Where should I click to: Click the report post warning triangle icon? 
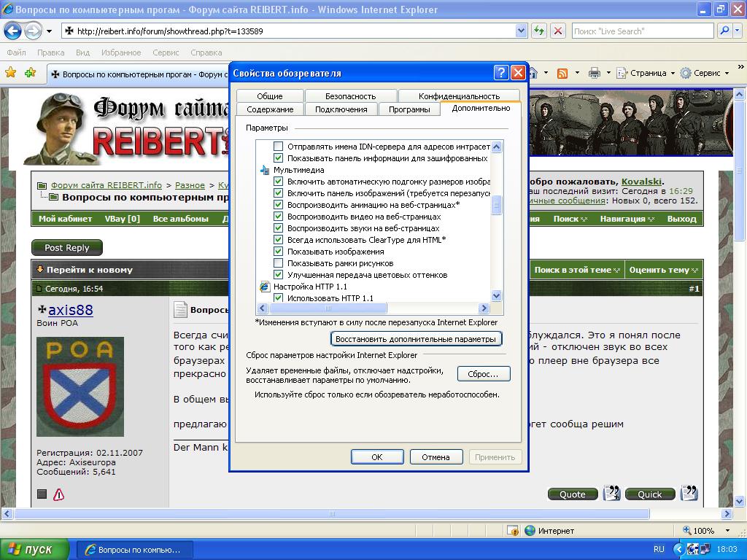[x=58, y=495]
